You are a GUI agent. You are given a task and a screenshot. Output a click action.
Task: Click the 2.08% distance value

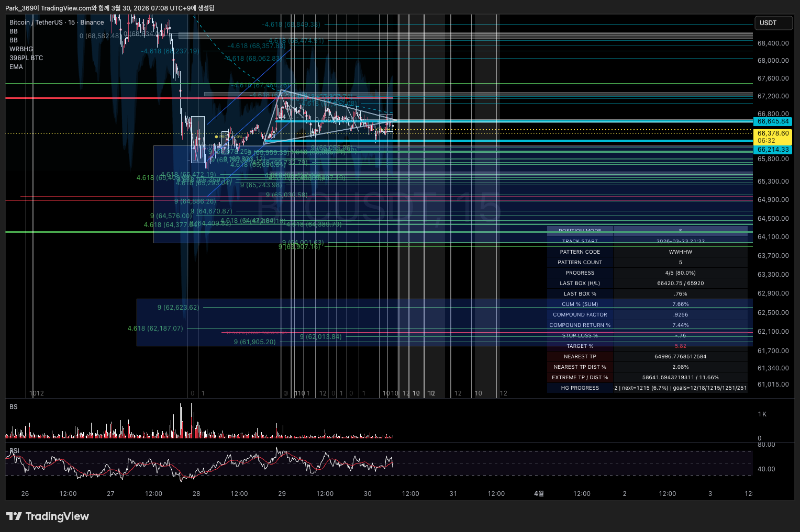click(681, 367)
